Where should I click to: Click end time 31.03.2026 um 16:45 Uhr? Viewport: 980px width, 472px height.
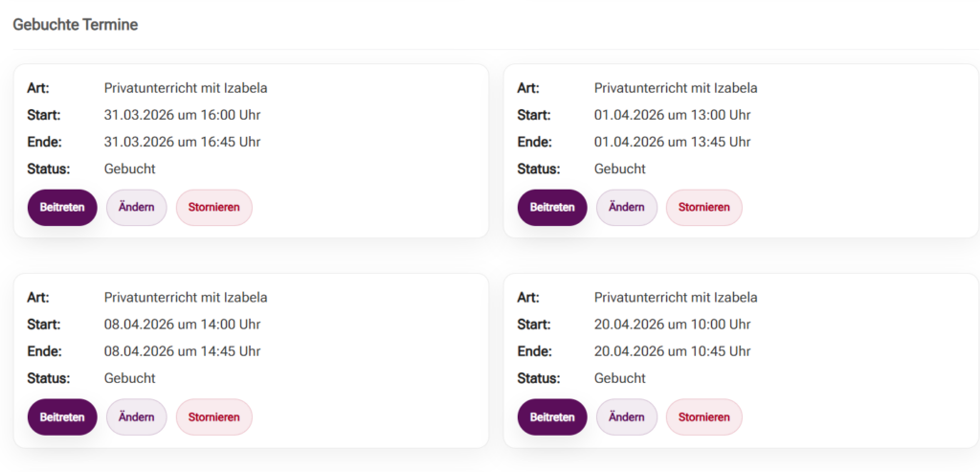coord(182,142)
